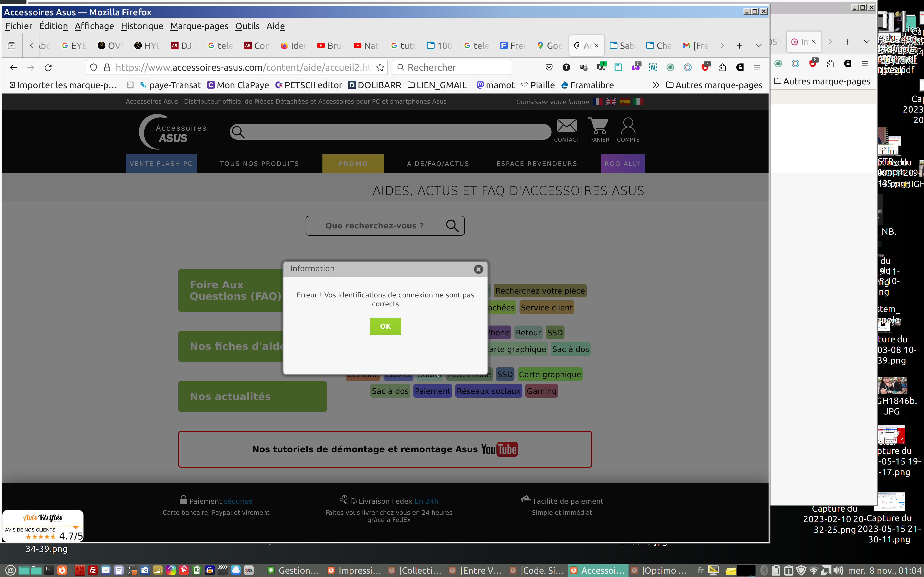The height and width of the screenshot is (577, 924).
Task: Click the OK button in Information dialog
Action: pyautogui.click(x=385, y=326)
